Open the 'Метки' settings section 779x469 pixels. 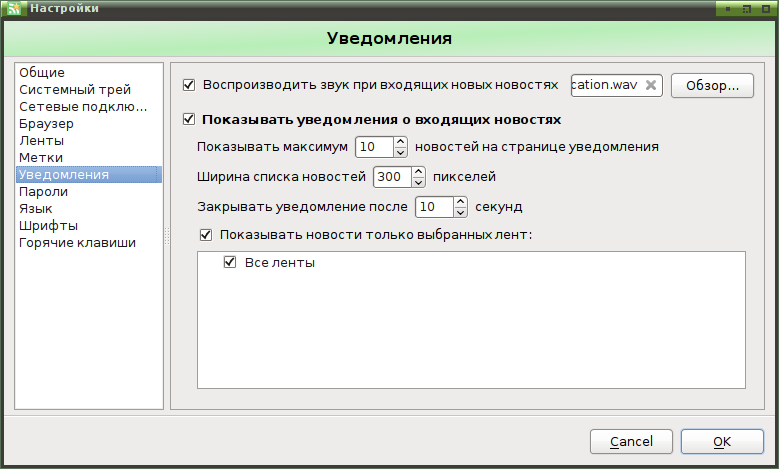(x=89, y=157)
